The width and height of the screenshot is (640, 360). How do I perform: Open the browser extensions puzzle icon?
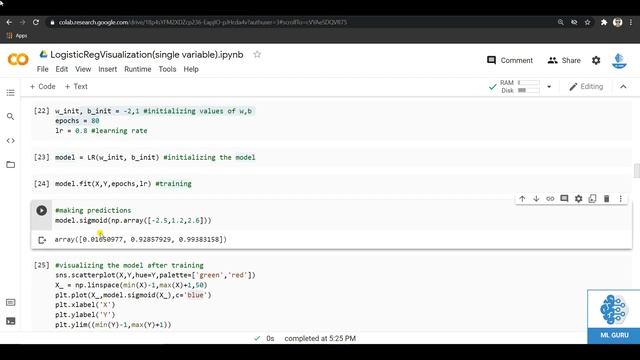(x=604, y=22)
